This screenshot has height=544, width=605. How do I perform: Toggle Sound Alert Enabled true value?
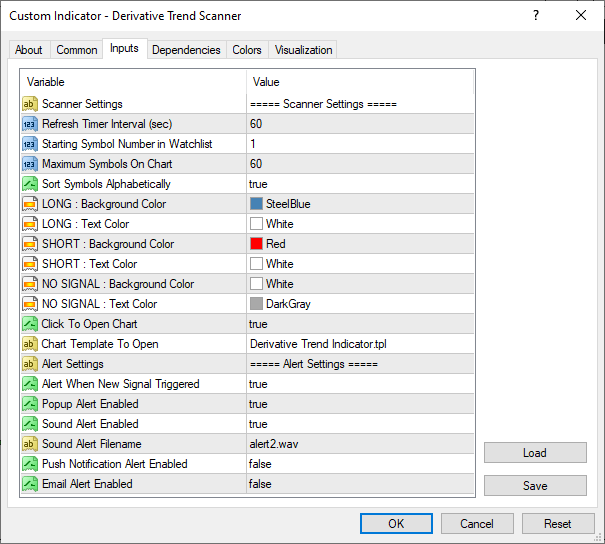pos(360,424)
